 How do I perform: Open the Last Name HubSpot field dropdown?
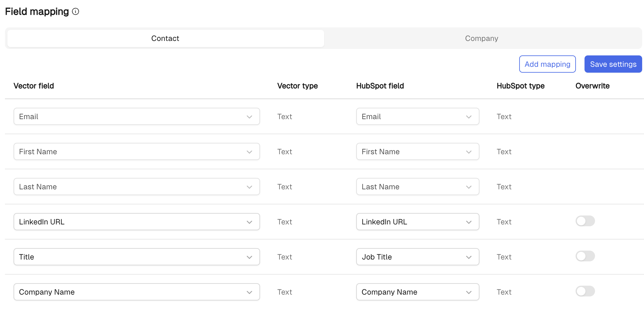click(x=417, y=187)
